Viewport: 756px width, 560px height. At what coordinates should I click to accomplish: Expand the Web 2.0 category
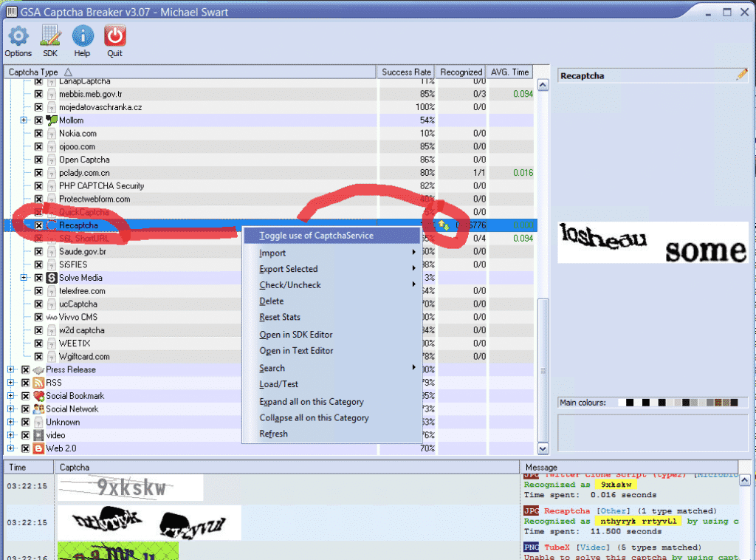(x=10, y=448)
